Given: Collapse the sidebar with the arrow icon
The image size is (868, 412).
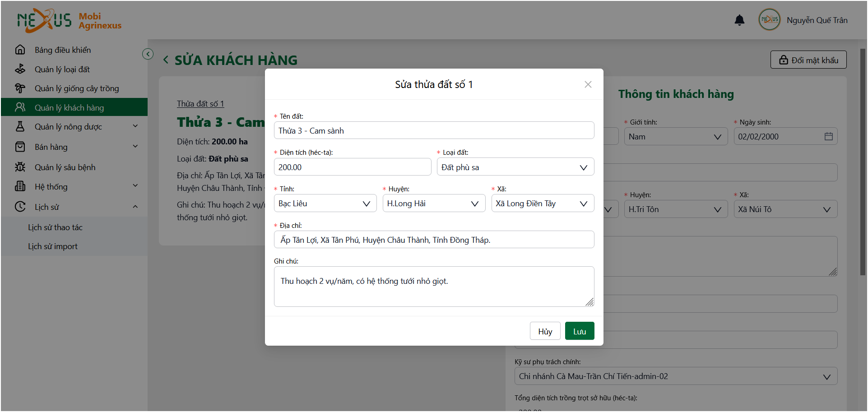Looking at the screenshot, I should 148,54.
